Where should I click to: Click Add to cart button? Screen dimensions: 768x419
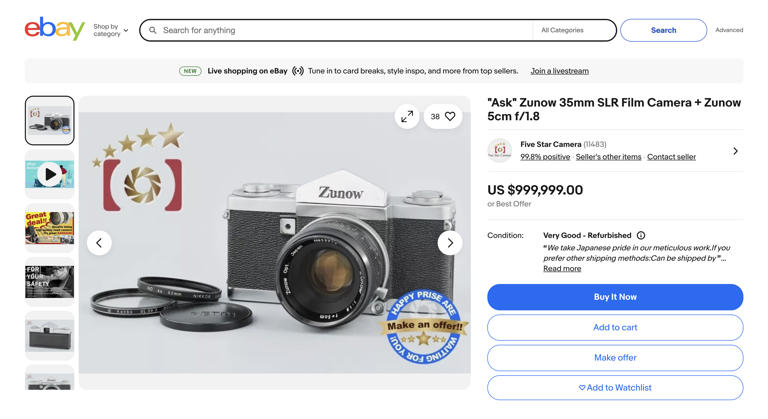pyautogui.click(x=615, y=327)
